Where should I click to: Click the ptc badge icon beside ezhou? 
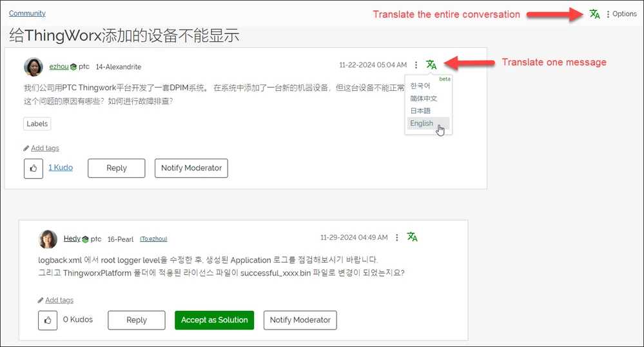point(73,67)
